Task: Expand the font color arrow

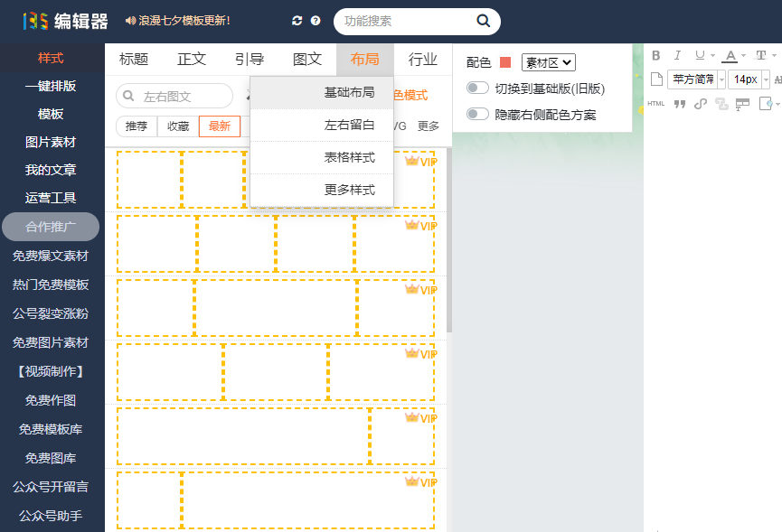Action: tap(744, 55)
